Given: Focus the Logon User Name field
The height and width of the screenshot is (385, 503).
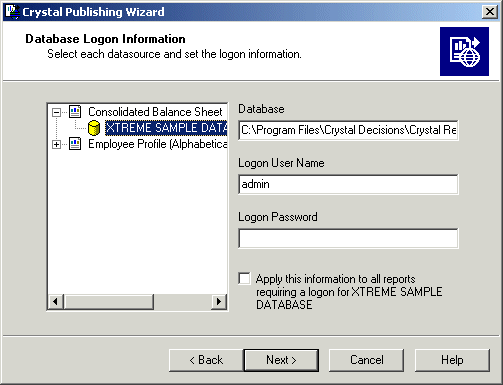Looking at the screenshot, I should tap(348, 184).
